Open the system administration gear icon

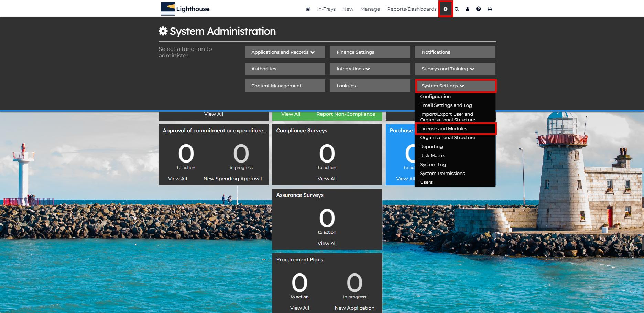(445, 9)
